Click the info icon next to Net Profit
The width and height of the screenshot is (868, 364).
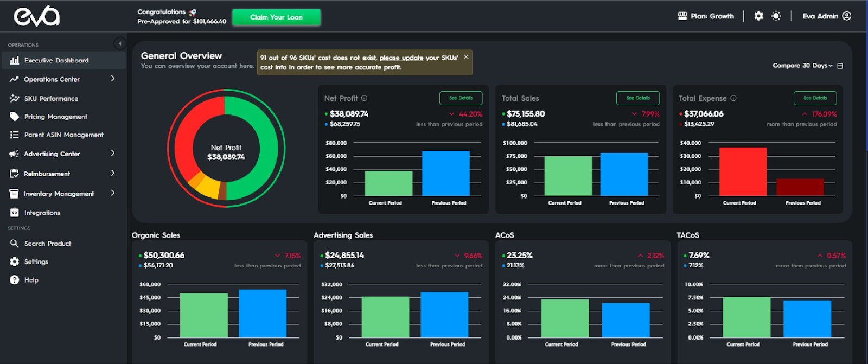point(364,98)
